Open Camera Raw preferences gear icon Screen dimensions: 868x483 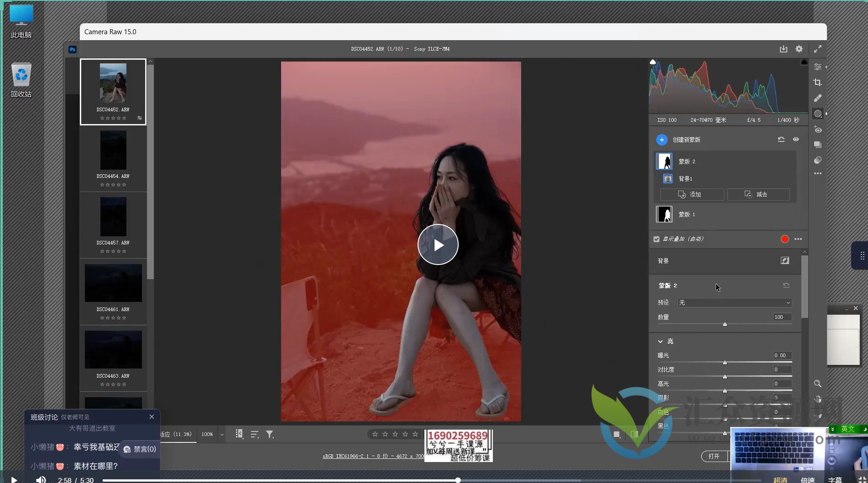pos(799,49)
